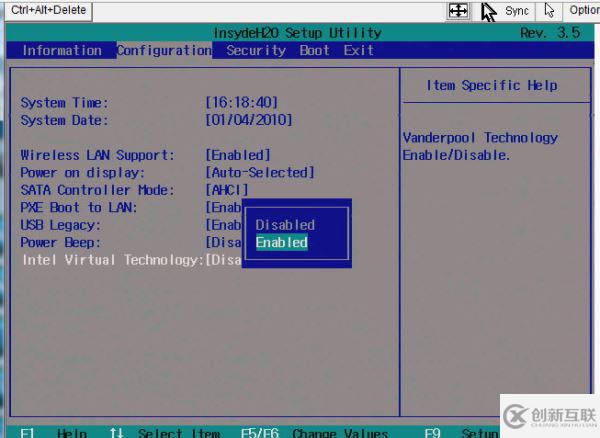Click the Power on display label
600x438 pixels.
(83, 173)
